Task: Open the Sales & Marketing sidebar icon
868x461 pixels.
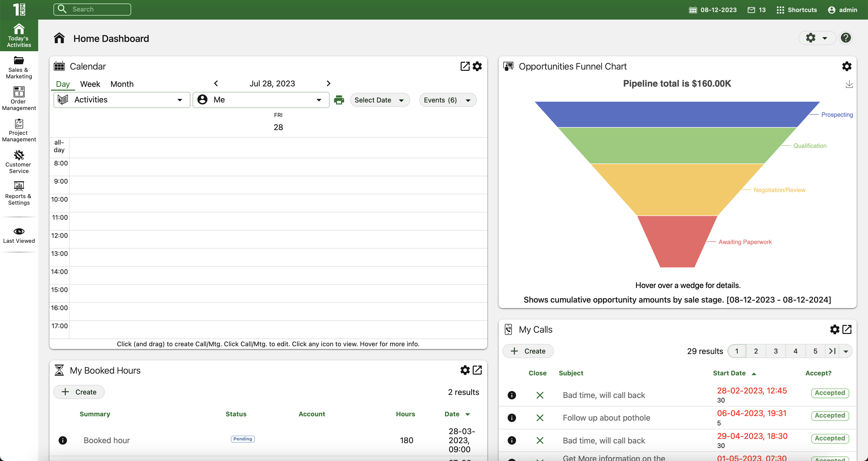Action: click(x=19, y=61)
